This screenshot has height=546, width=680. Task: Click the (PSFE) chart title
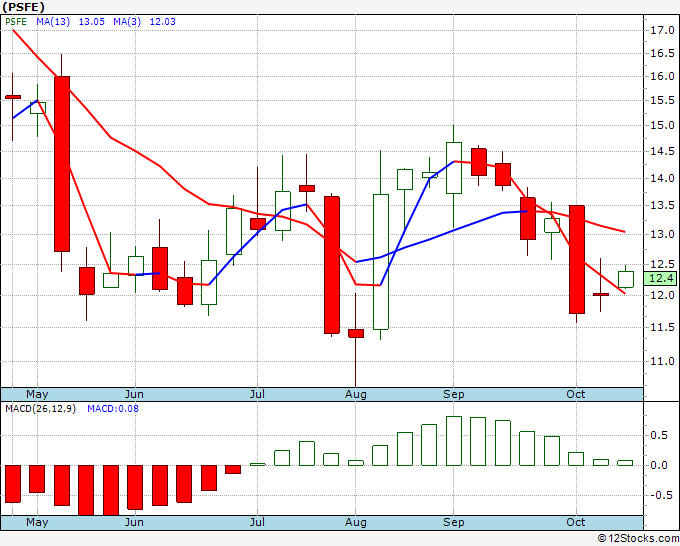[23, 7]
